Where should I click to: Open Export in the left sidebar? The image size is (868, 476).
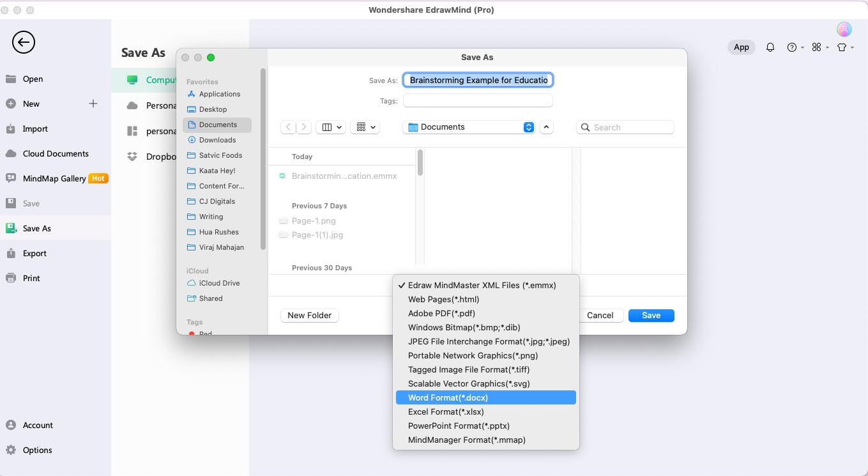tap(34, 254)
